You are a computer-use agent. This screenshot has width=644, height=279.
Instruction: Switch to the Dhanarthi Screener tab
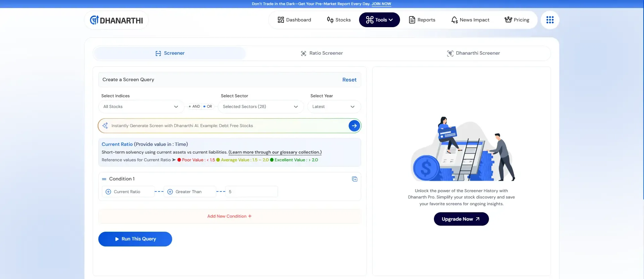point(474,53)
